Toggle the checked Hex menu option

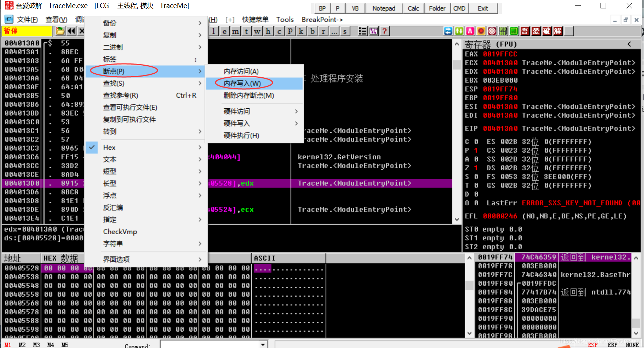click(x=146, y=147)
